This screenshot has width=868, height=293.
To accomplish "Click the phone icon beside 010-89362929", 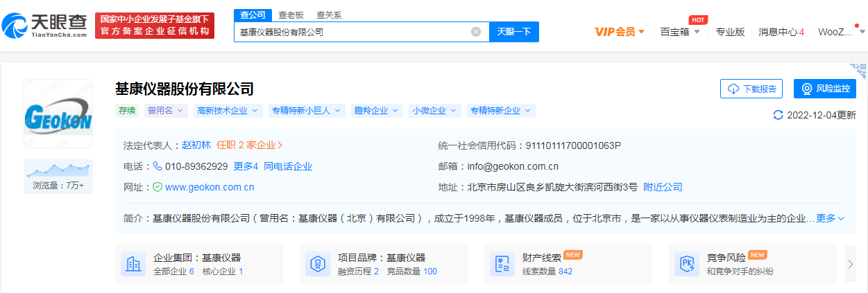I will [158, 166].
